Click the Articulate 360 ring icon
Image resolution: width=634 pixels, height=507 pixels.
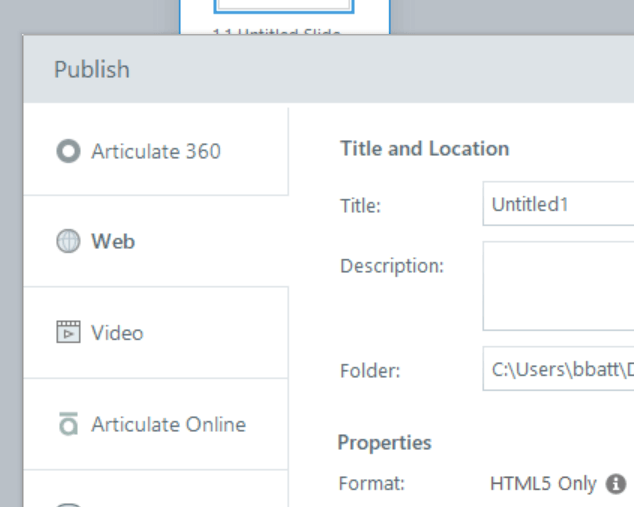click(68, 151)
